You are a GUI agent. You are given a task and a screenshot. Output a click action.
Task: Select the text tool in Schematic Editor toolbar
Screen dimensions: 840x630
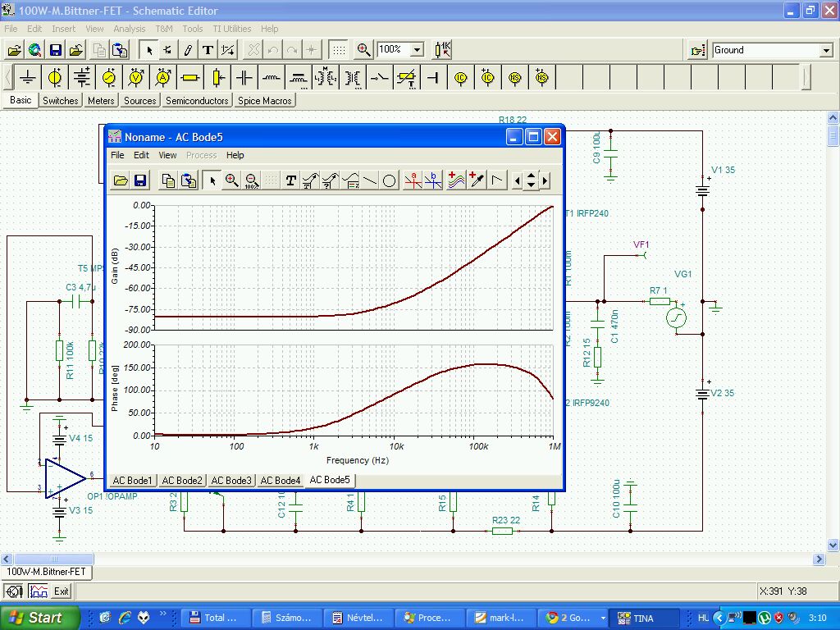(x=208, y=50)
